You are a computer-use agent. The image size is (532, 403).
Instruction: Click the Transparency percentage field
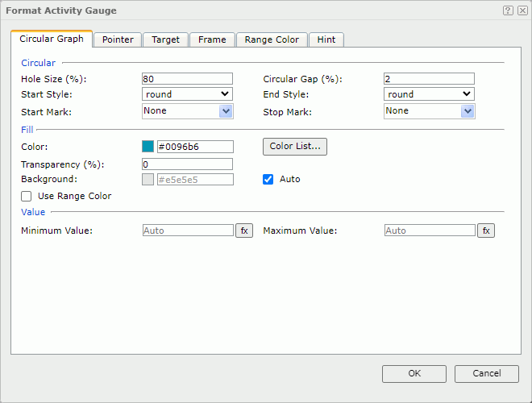(187, 164)
